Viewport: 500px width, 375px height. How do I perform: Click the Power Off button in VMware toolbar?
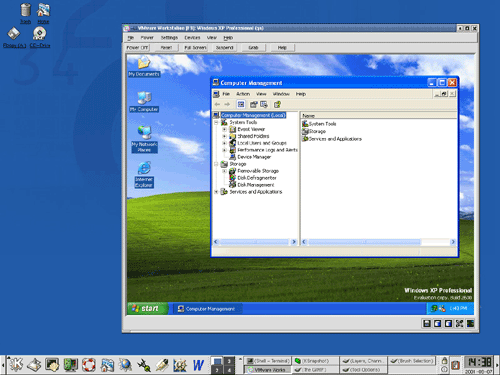click(137, 48)
